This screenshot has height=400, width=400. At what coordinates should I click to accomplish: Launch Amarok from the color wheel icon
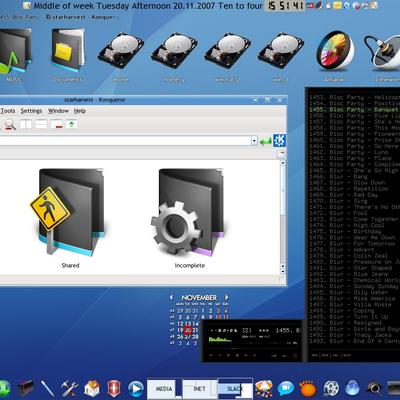click(x=335, y=51)
